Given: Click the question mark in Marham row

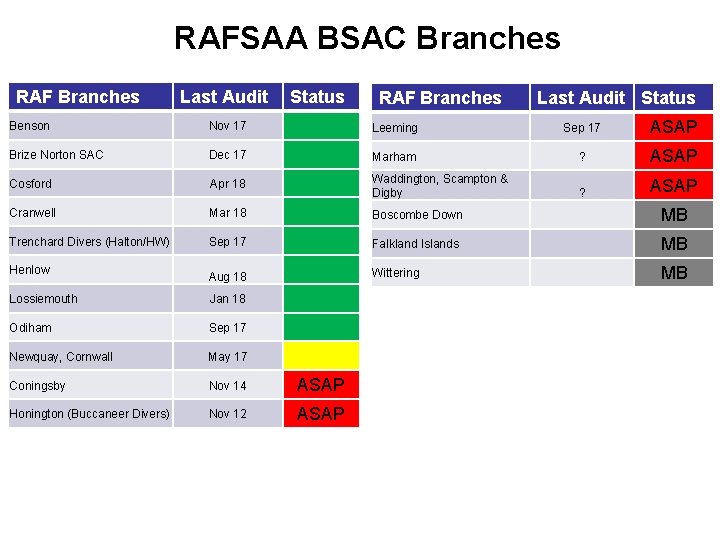Looking at the screenshot, I should 582,157.
